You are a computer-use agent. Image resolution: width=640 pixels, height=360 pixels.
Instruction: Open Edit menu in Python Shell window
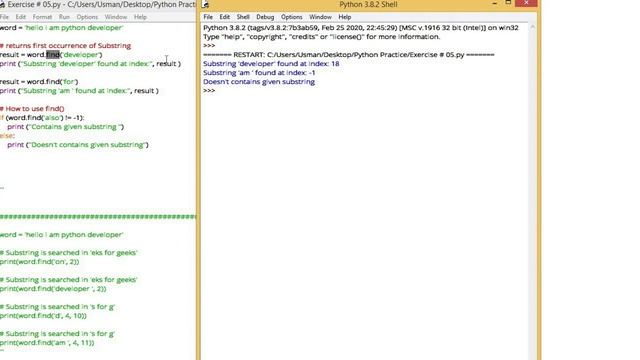[224, 17]
